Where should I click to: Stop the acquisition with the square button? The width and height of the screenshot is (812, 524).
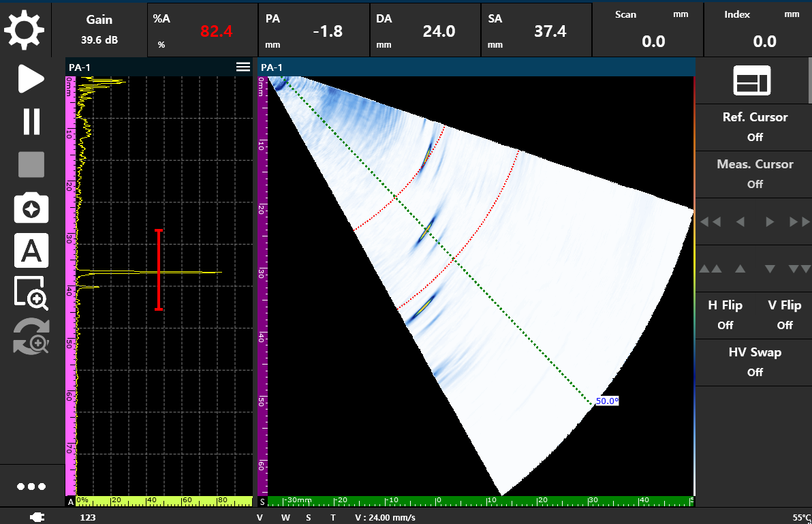tap(31, 165)
